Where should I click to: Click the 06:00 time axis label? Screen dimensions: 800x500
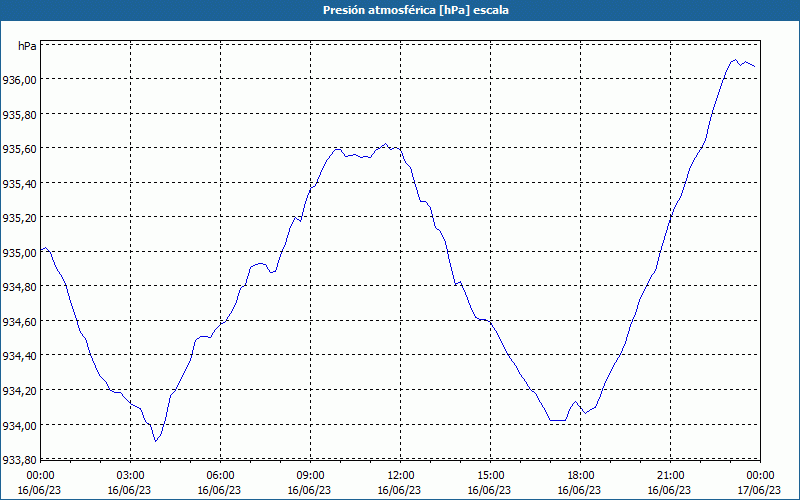point(220,476)
